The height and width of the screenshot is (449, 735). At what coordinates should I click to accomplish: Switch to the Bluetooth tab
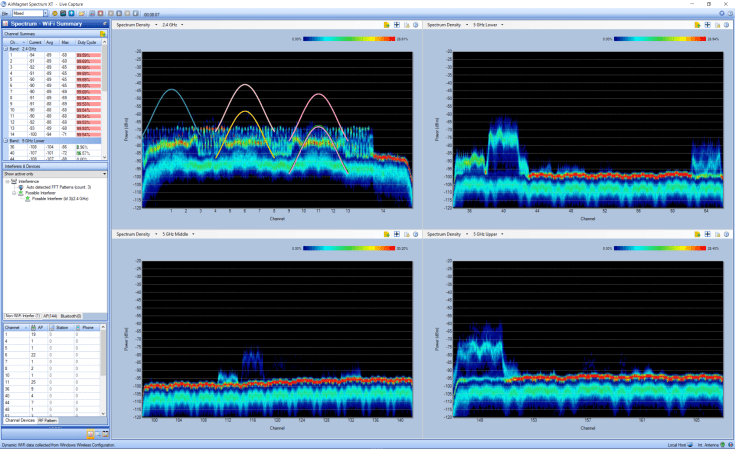pyautogui.click(x=71, y=315)
